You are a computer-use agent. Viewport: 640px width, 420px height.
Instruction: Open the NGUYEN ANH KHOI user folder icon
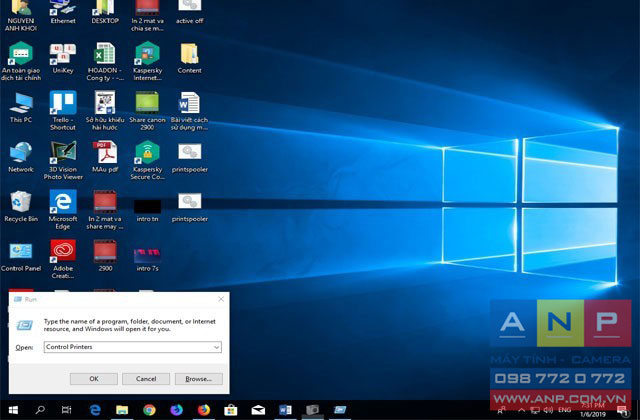coord(21,15)
